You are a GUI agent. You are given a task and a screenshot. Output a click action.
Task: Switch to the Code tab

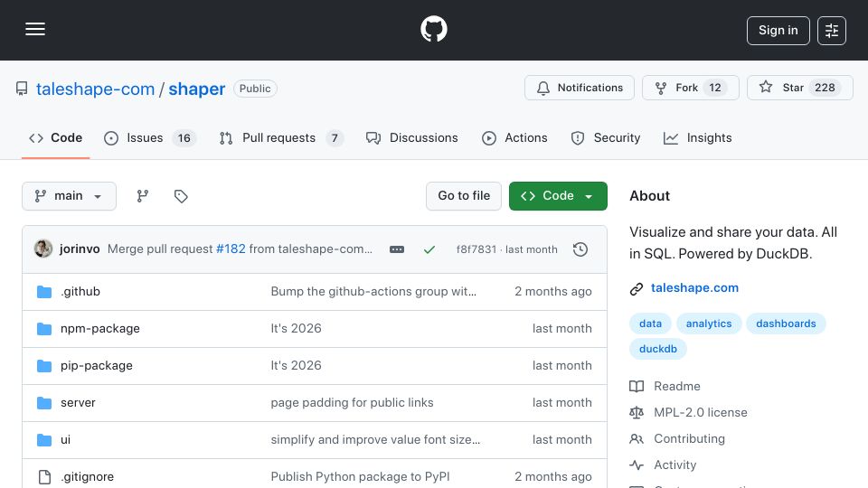click(x=55, y=137)
